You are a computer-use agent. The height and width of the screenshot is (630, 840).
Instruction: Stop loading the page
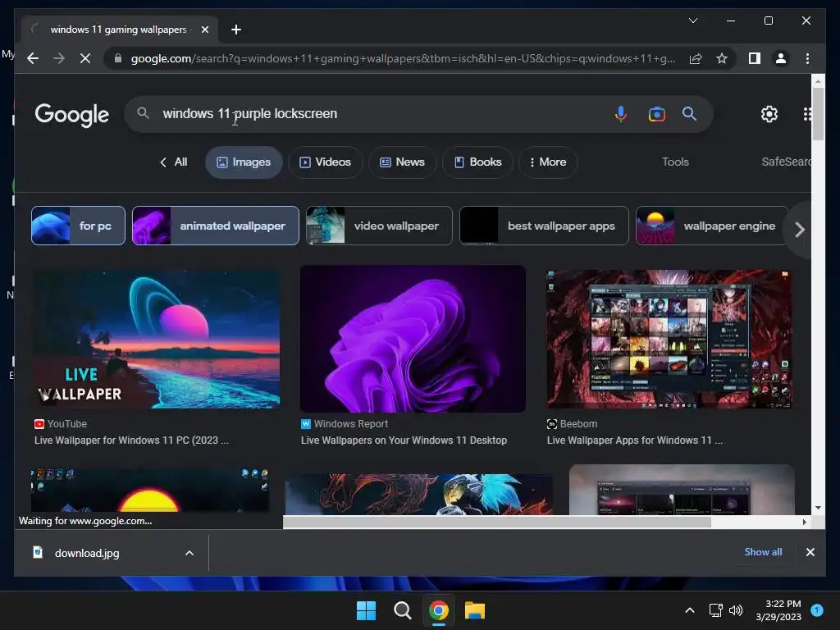pos(85,58)
